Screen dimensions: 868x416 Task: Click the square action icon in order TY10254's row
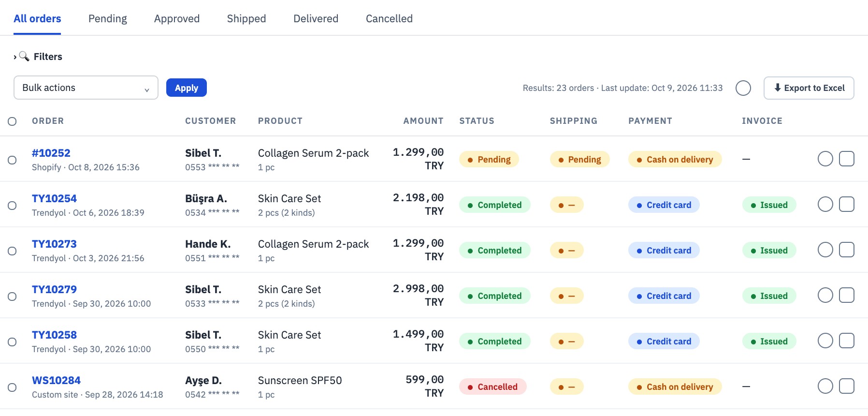pyautogui.click(x=846, y=204)
